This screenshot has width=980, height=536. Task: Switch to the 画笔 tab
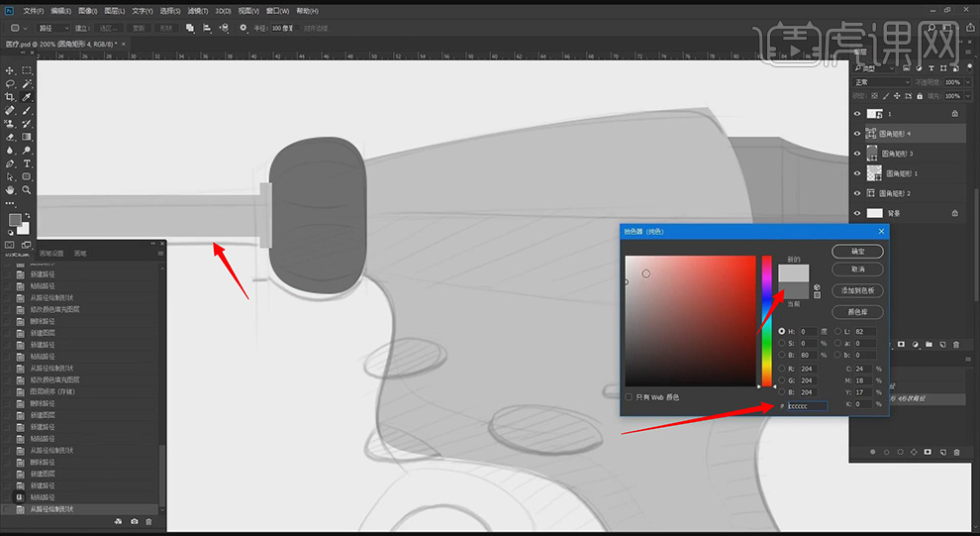[80, 254]
